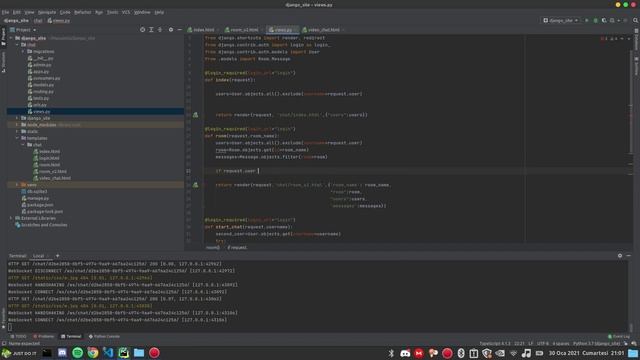640x360 pixels.
Task: Open the Project panel settings gear
Action: tap(171, 29)
